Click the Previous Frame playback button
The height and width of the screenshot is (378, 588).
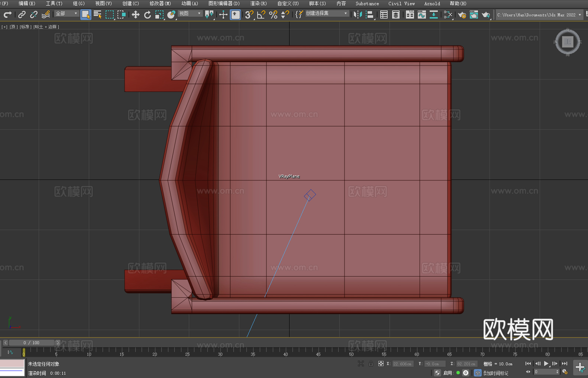(x=538, y=364)
